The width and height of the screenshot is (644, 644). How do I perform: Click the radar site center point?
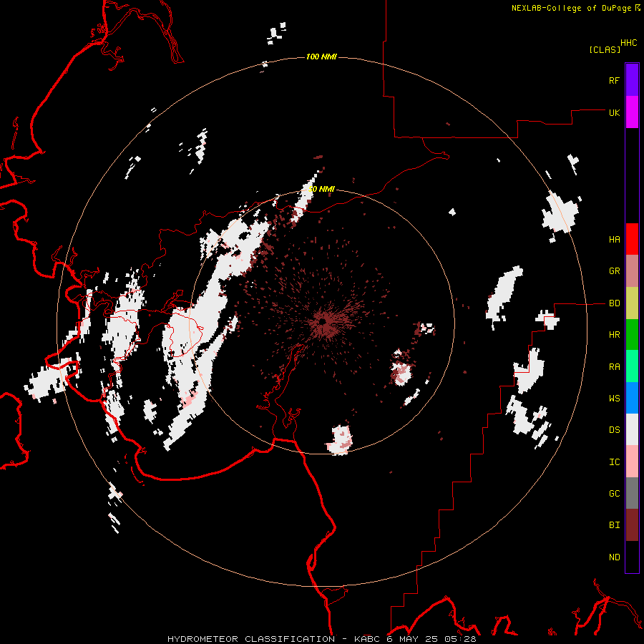(x=324, y=322)
